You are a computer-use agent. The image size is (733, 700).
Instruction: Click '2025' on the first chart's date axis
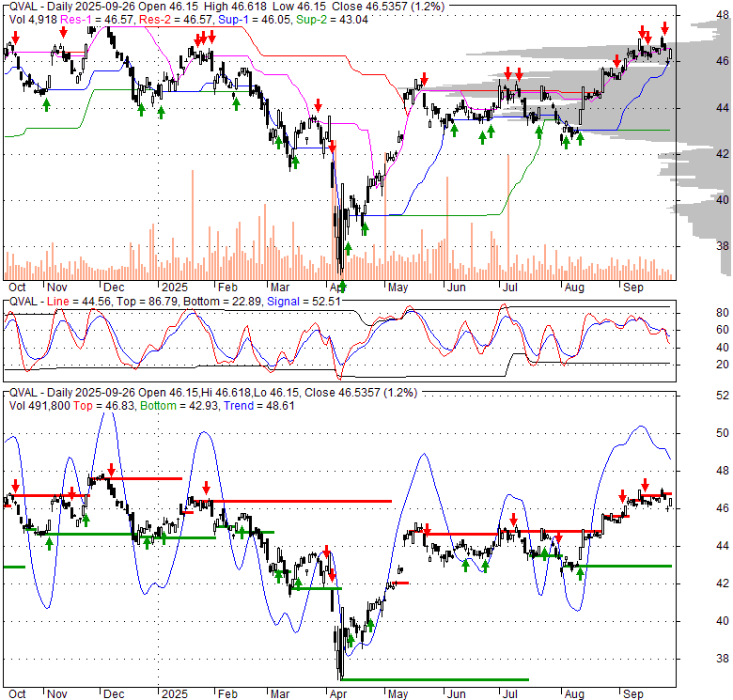point(175,288)
